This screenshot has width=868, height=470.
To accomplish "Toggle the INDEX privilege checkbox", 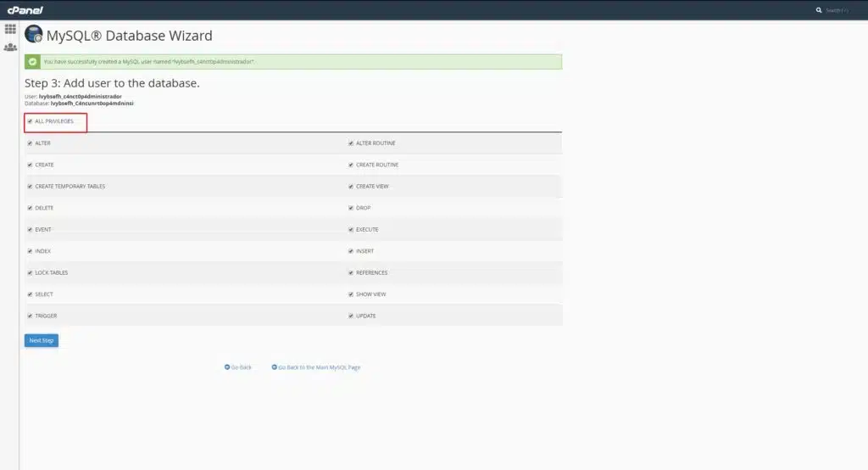I will pyautogui.click(x=30, y=251).
